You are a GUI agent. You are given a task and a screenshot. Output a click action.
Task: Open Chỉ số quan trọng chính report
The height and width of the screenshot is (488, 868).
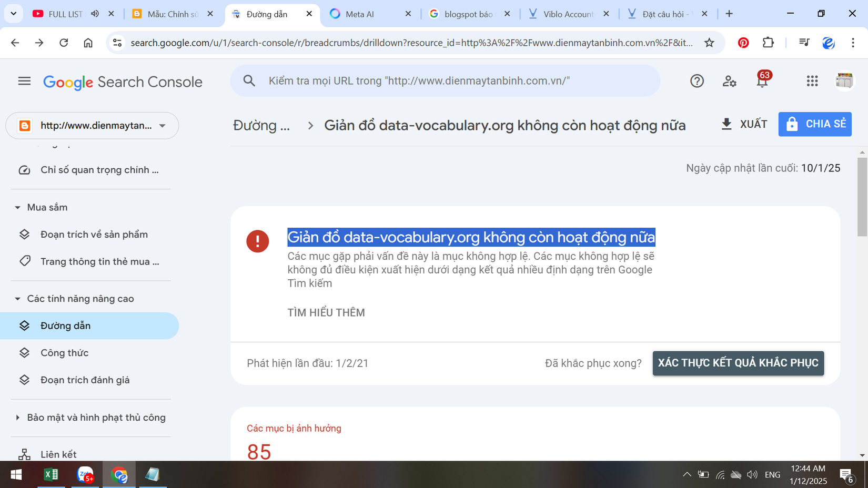[x=89, y=170]
